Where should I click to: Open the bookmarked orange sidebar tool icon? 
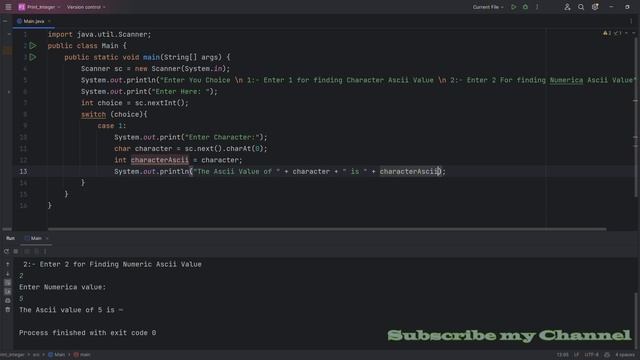click(7, 51)
